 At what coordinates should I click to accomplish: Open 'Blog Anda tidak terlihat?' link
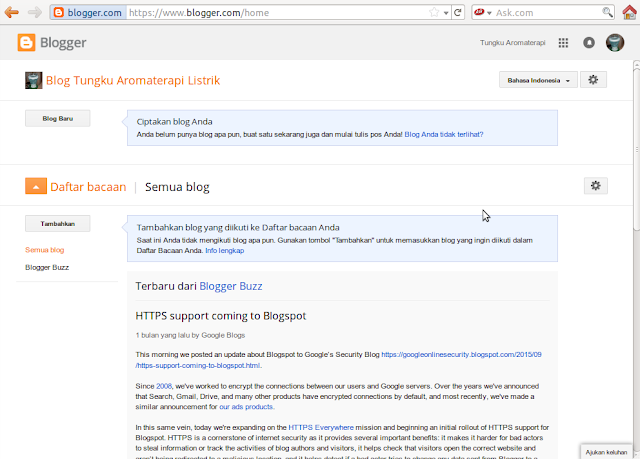coord(444,134)
